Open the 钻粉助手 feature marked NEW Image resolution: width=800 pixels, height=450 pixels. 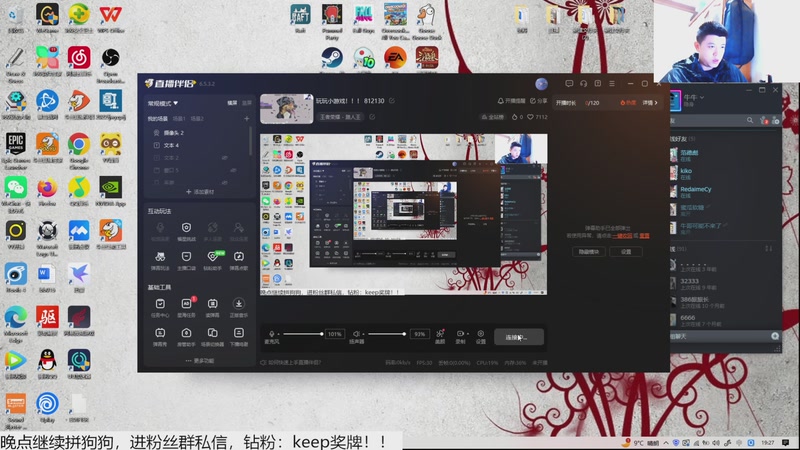212,260
